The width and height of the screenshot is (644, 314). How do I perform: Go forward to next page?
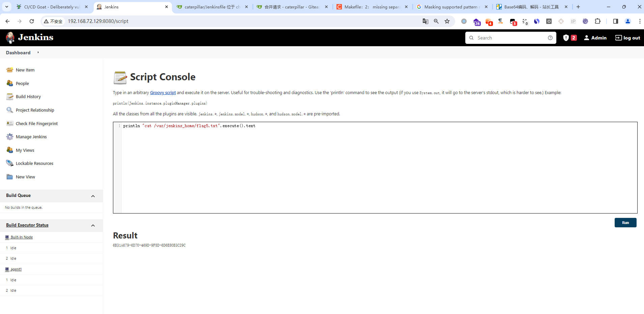click(20, 21)
